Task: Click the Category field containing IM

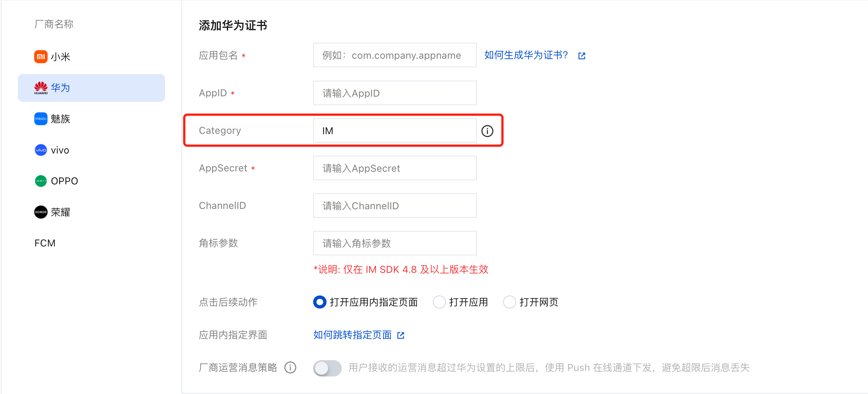Action: tap(395, 130)
